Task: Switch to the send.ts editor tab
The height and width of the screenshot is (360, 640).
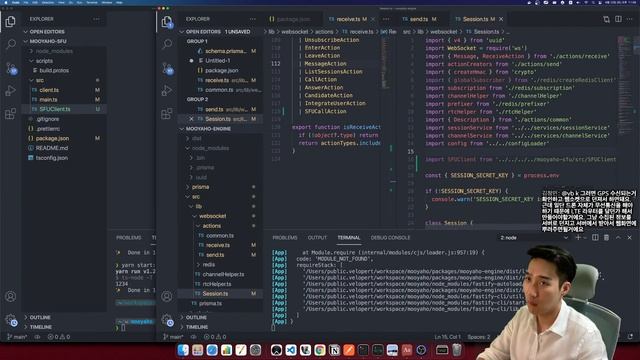Action: click(423, 19)
